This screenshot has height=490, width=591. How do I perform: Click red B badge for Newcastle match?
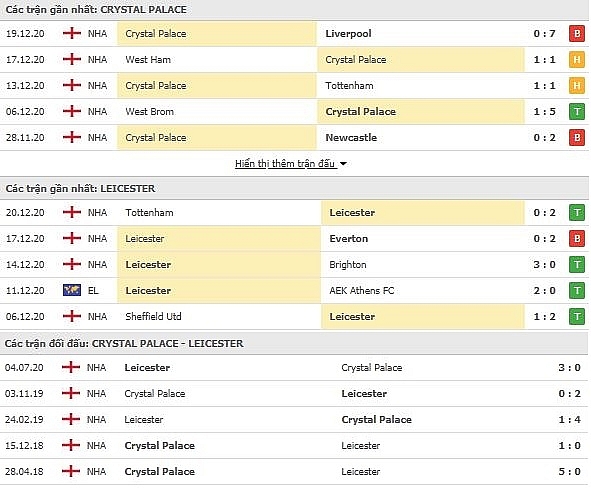577,138
